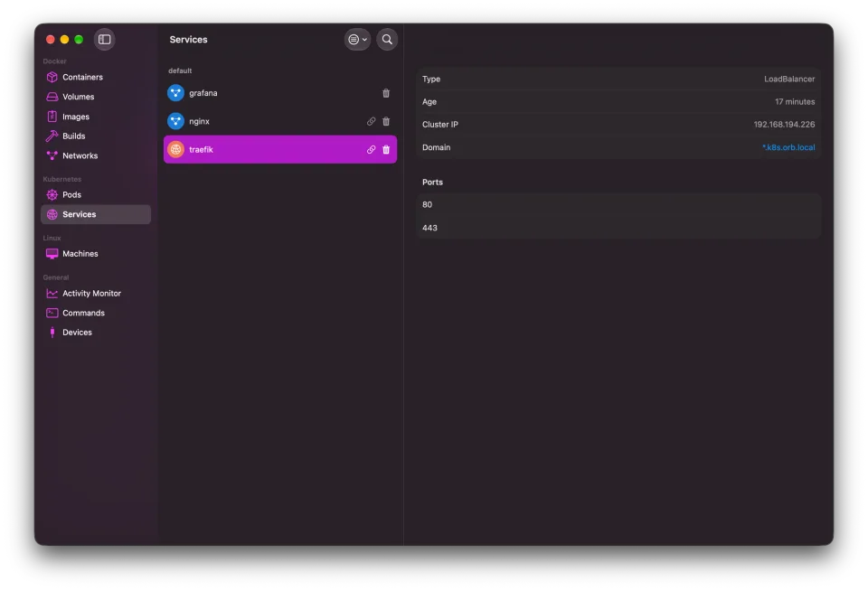Click the LoadBalancer type value
868x591 pixels.
pyautogui.click(x=789, y=80)
